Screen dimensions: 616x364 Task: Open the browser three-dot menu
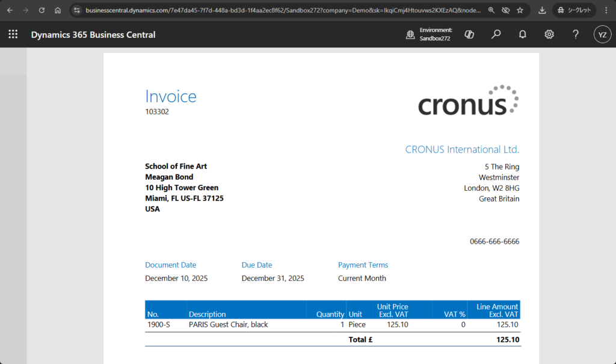pyautogui.click(x=606, y=10)
